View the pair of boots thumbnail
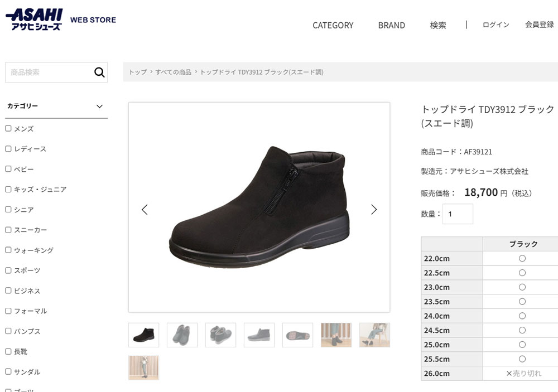 point(220,335)
